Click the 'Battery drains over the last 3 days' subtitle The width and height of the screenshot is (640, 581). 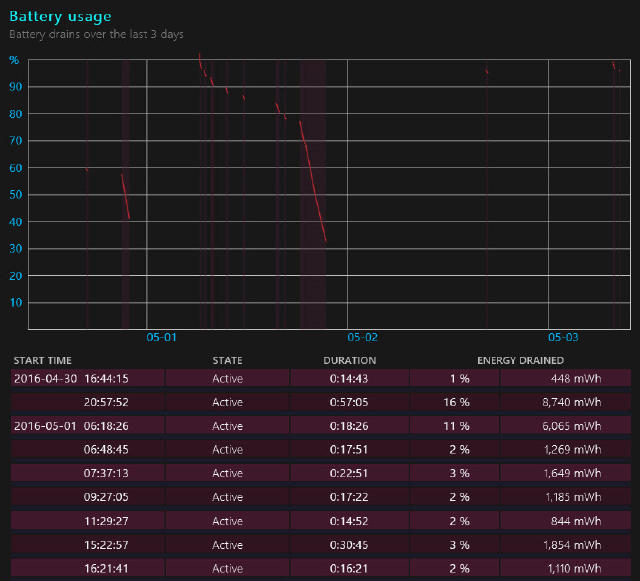point(96,34)
